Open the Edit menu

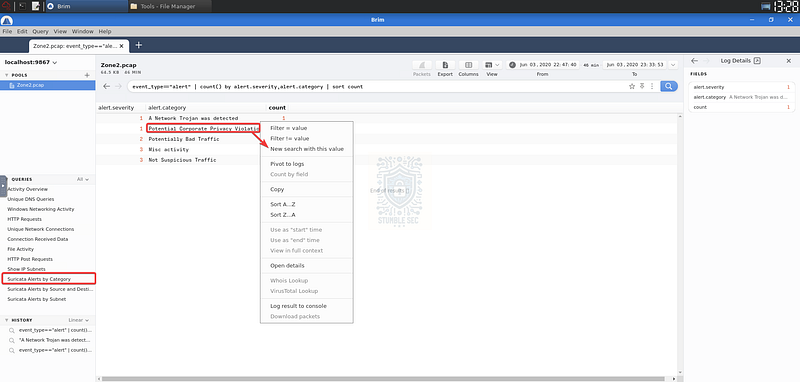tap(22, 31)
